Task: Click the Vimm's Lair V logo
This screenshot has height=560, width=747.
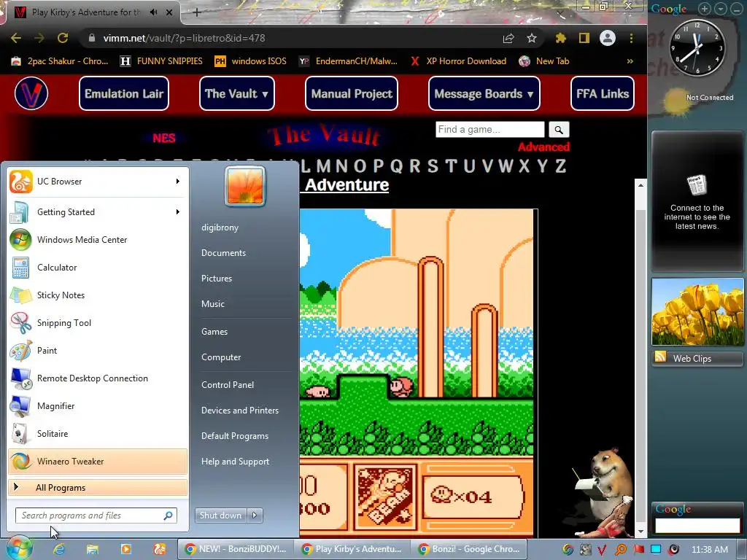Action: (31, 93)
